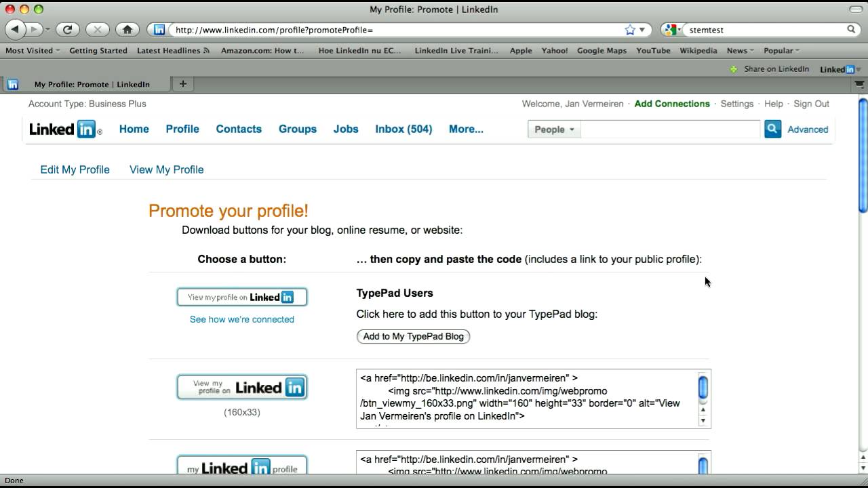This screenshot has width=868, height=488.
Task: Open the Jobs menu
Action: tap(346, 129)
